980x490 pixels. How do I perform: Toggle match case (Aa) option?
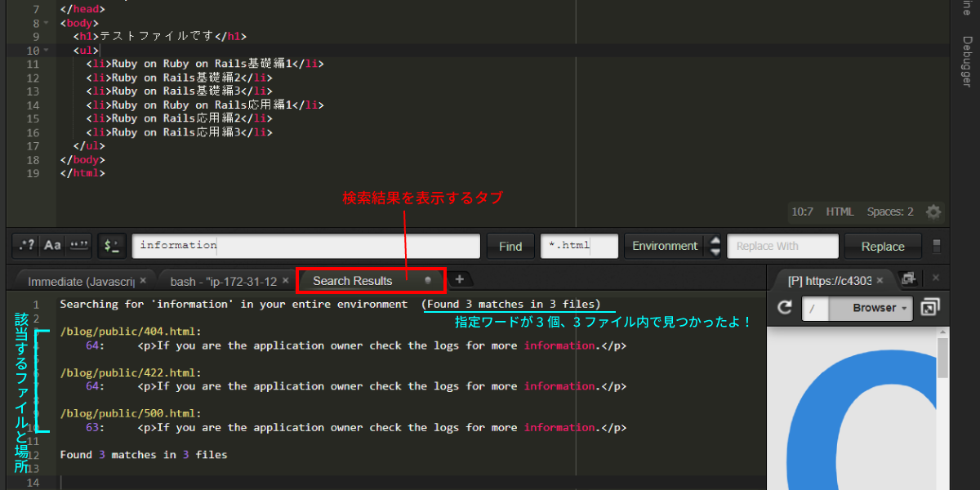click(x=52, y=245)
